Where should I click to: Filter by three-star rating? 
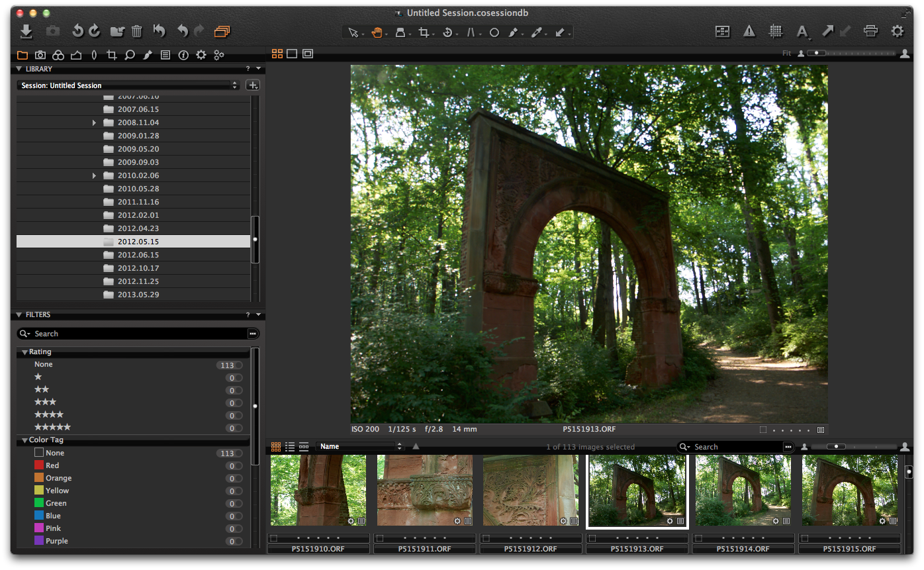[x=45, y=402]
